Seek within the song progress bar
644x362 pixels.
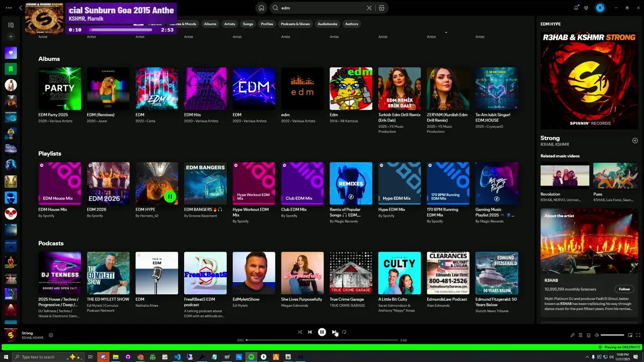(x=322, y=340)
